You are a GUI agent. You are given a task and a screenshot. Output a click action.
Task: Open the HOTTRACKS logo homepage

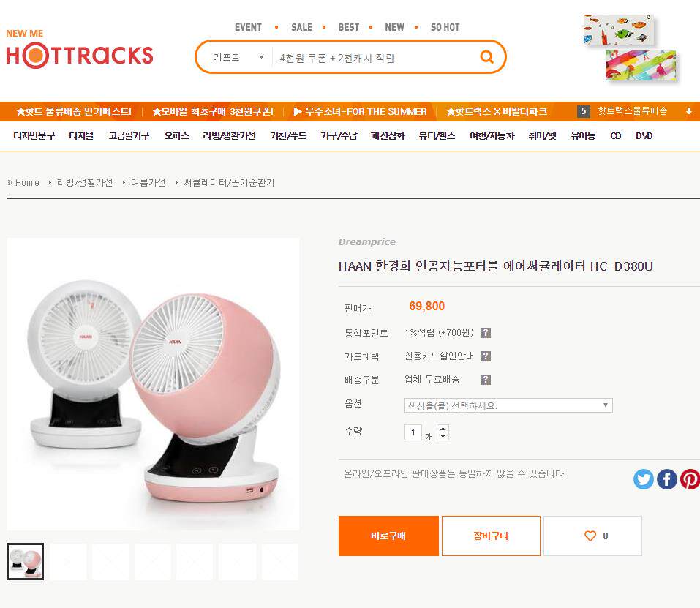[x=80, y=50]
